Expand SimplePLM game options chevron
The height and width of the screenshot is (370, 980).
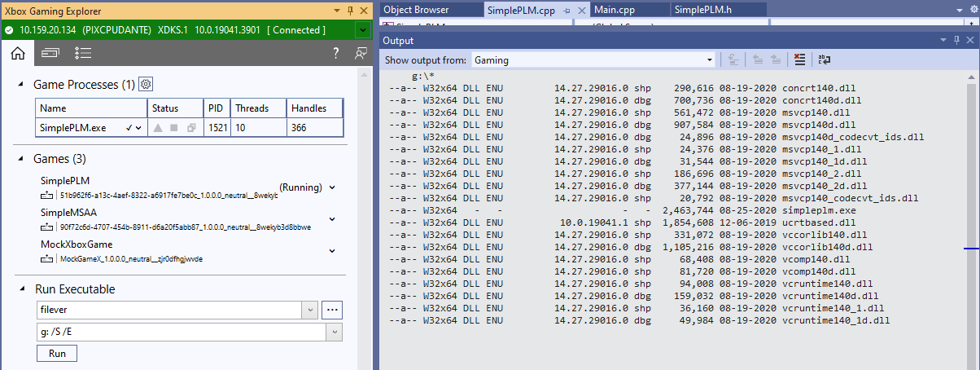(331, 187)
